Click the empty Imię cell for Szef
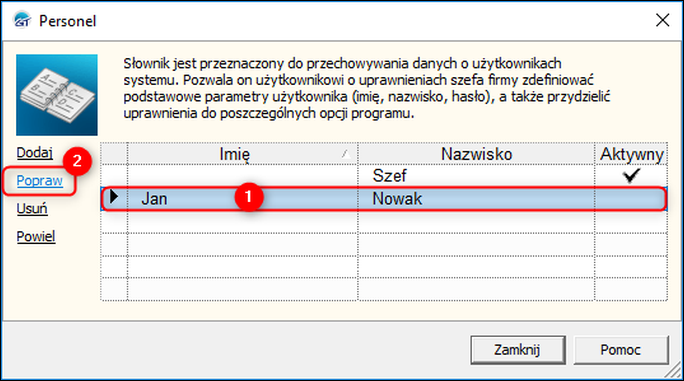The height and width of the screenshot is (381, 684). (243, 176)
